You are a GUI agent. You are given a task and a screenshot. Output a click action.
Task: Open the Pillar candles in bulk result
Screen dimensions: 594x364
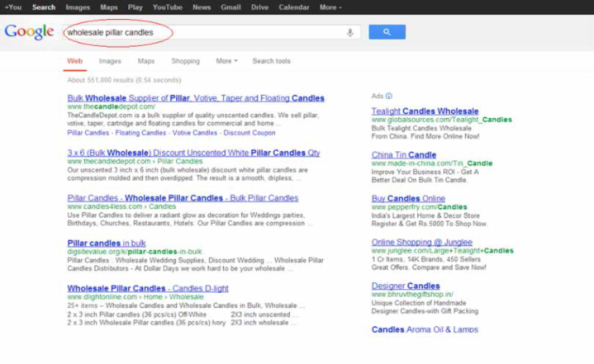(x=107, y=243)
